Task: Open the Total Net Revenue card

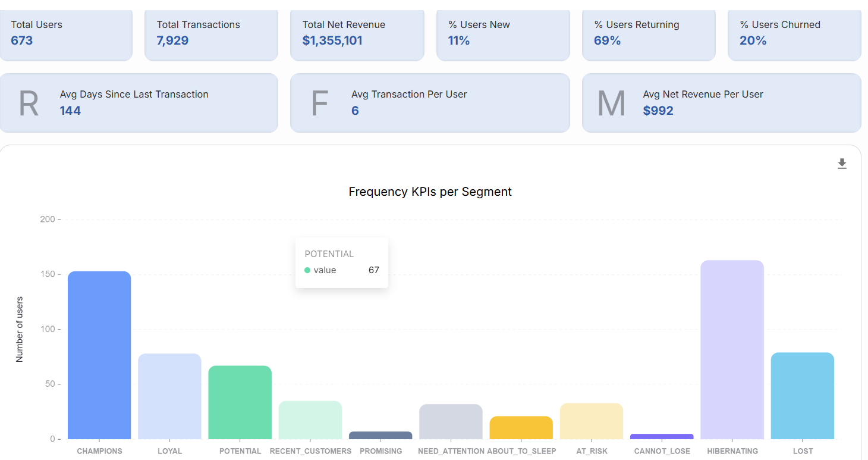Action: [357, 33]
